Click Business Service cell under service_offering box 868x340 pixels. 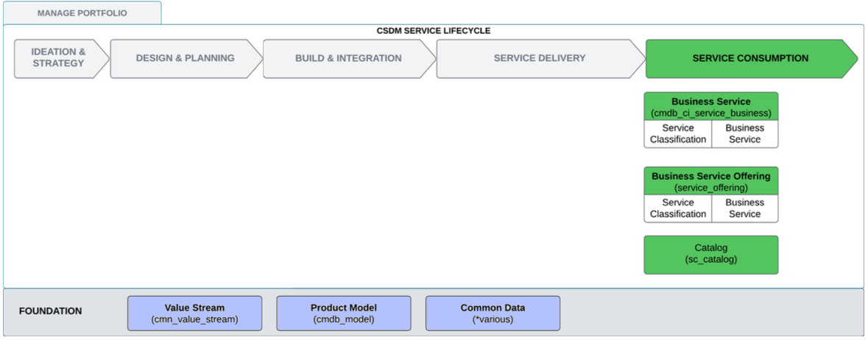tap(744, 208)
